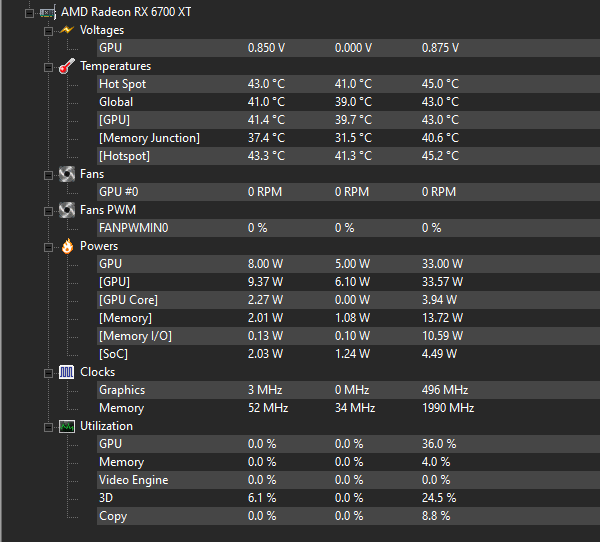Select the GPU #0 fan row
This screenshot has width=601, height=542.
pyautogui.click(x=348, y=192)
